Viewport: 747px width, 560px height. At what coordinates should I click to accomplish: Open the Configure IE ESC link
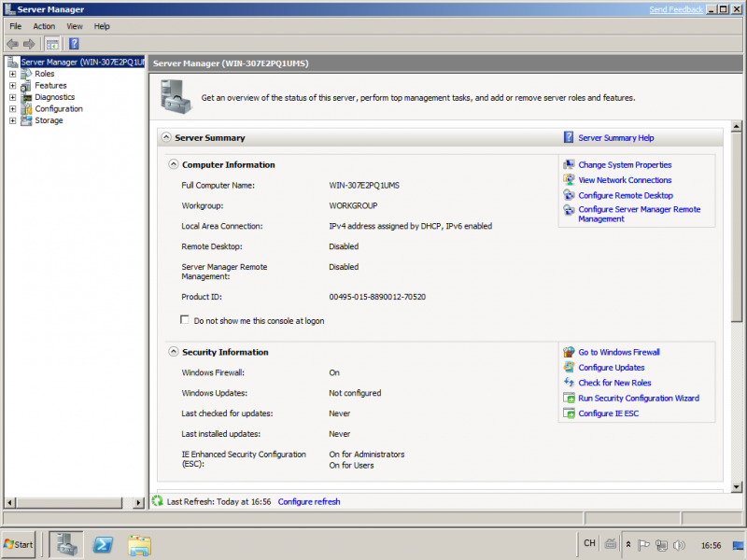pos(609,413)
